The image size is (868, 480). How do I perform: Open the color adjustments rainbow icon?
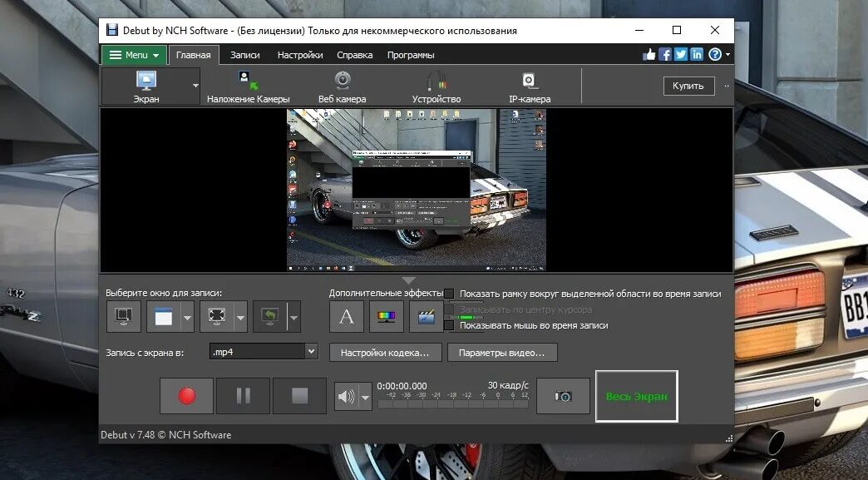point(387,317)
